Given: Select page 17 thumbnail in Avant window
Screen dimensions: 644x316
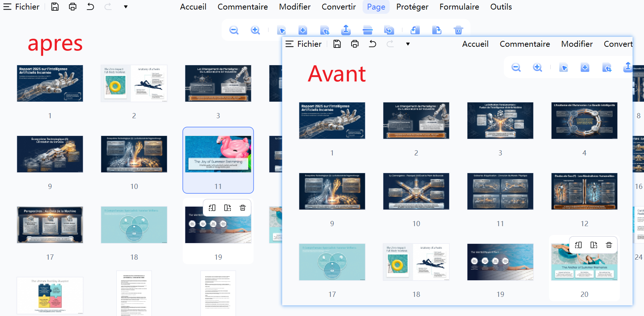Looking at the screenshot, I should (x=332, y=262).
